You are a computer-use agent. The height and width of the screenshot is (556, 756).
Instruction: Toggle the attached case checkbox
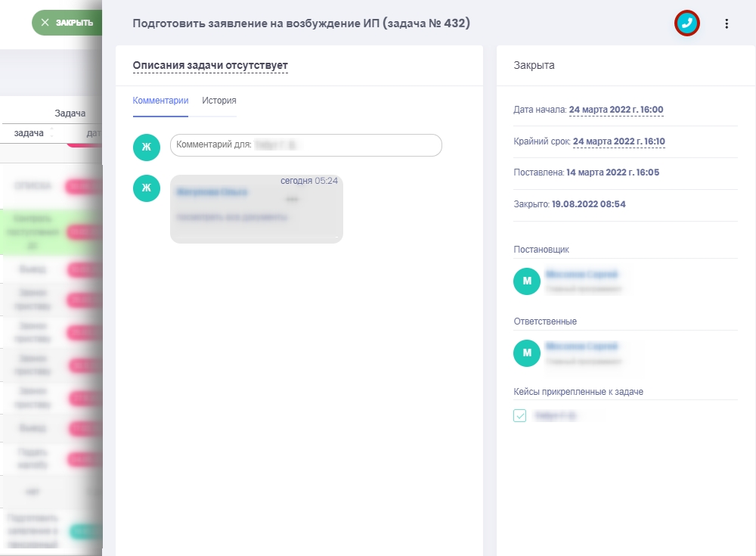pyautogui.click(x=520, y=415)
